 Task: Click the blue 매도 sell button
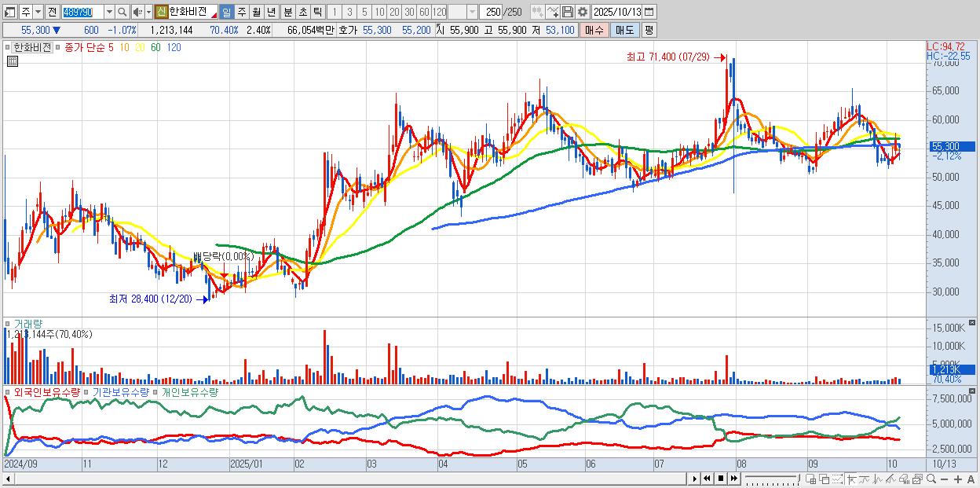(x=624, y=30)
